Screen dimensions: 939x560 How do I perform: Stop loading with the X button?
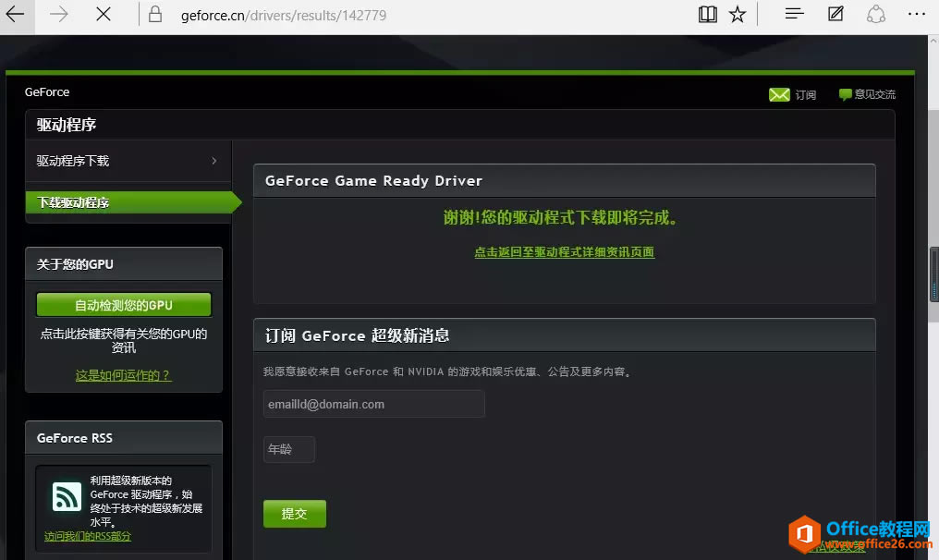pyautogui.click(x=104, y=15)
